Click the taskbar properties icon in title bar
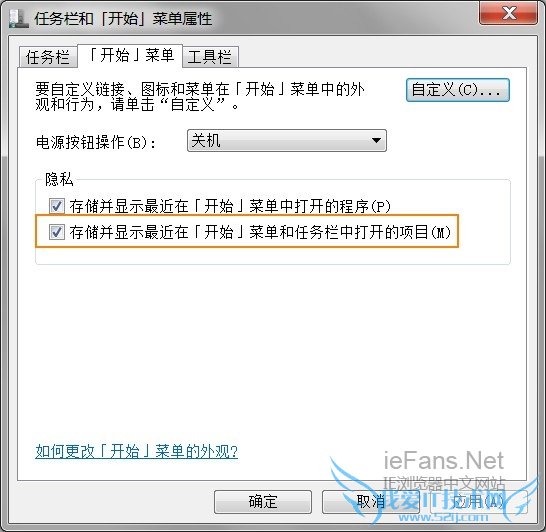Viewport: 546px width, 532px height. click(18, 18)
